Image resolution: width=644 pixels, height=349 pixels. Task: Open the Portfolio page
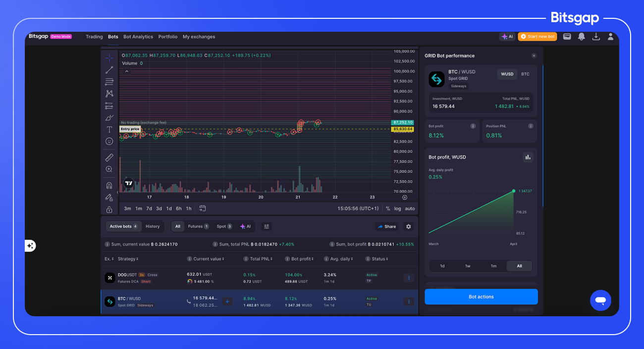point(168,37)
